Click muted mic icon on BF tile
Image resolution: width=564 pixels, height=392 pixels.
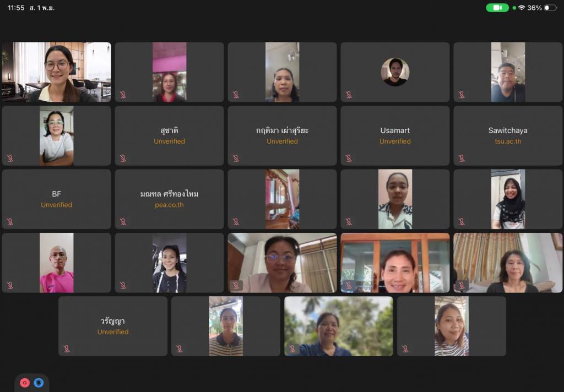[10, 222]
